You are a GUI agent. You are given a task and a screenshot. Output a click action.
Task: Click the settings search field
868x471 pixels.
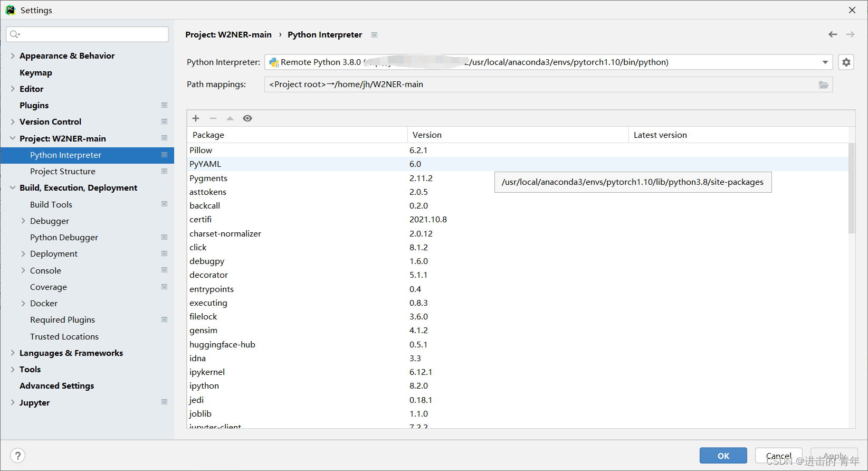pyautogui.click(x=87, y=34)
